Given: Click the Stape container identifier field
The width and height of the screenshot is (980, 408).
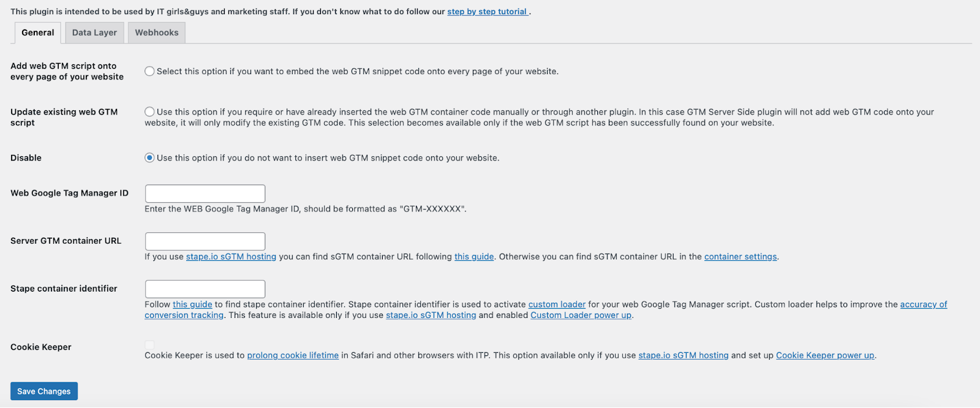Looking at the screenshot, I should (x=205, y=289).
